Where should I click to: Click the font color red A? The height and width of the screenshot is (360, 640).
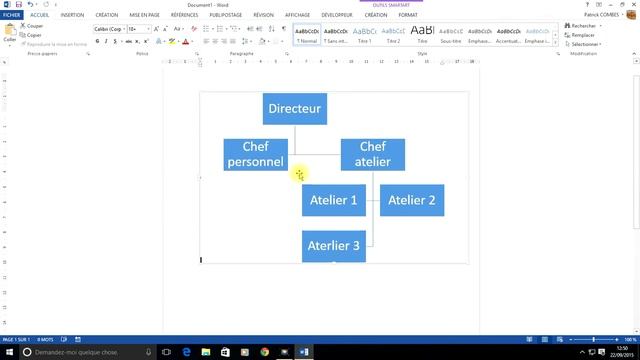186,41
